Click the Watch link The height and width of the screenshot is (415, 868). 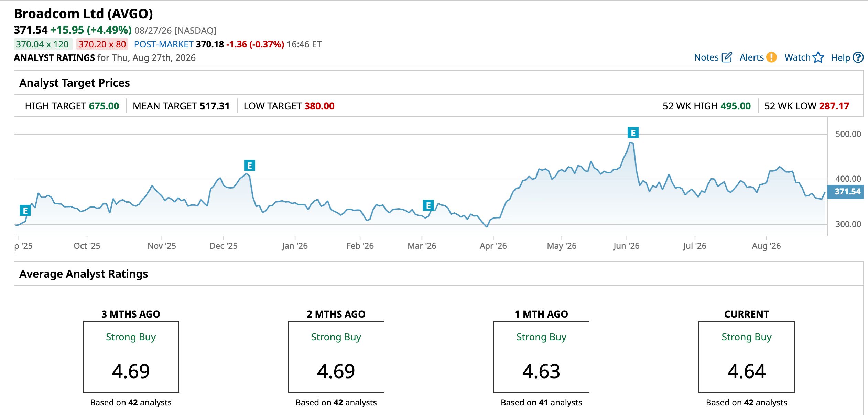[x=798, y=57]
